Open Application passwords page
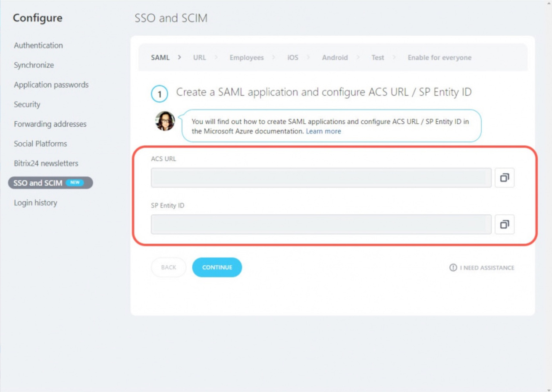 51,85
